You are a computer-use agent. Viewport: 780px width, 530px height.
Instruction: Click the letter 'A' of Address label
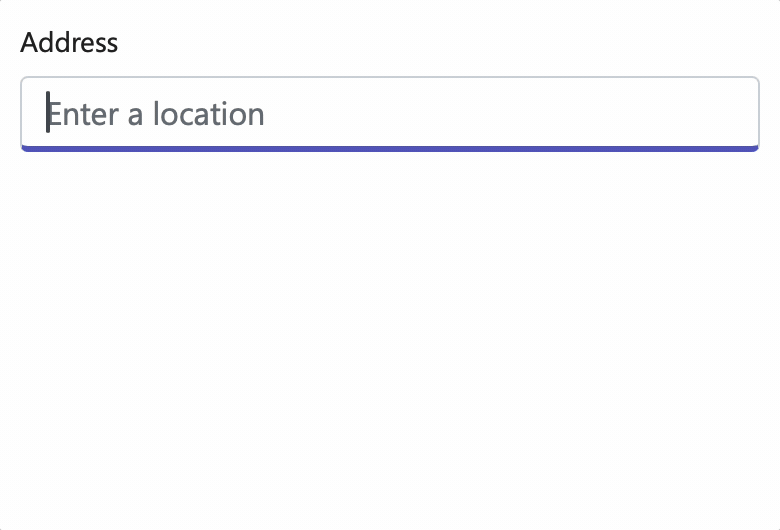click(x=28, y=42)
